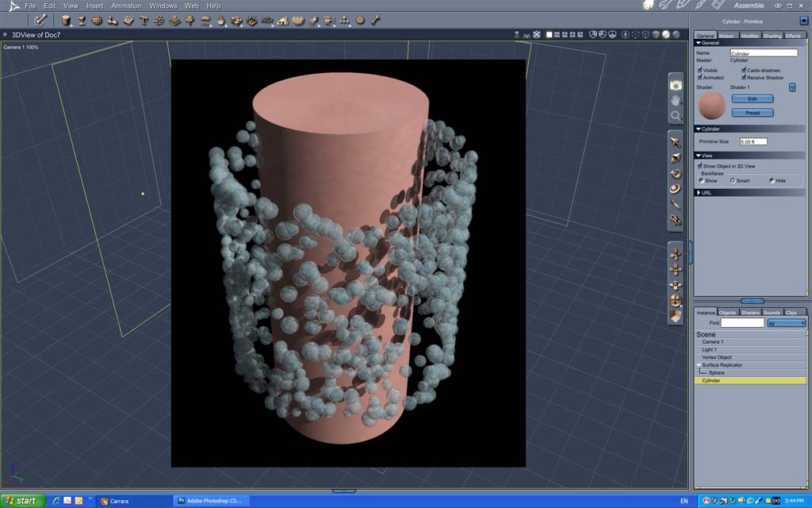Select the magnifier zoom tool

[676, 116]
